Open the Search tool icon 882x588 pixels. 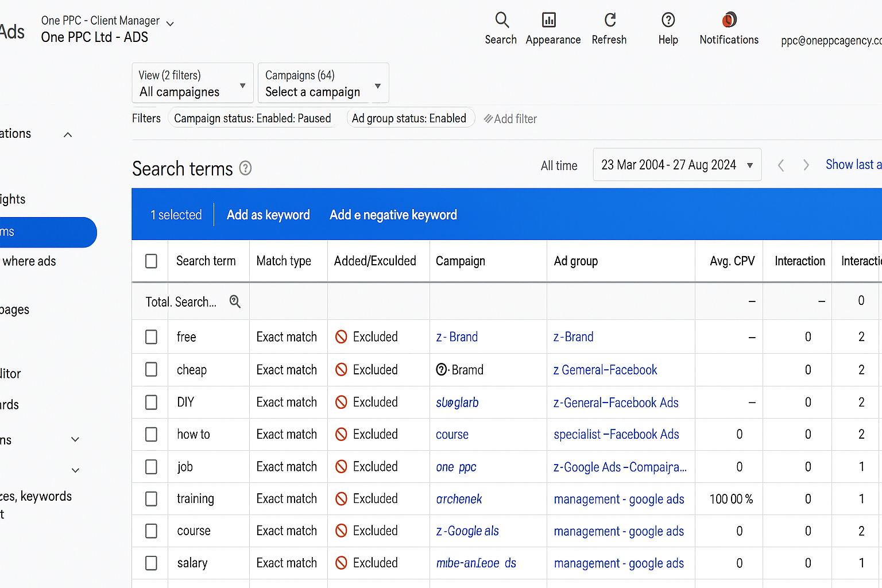pos(502,20)
